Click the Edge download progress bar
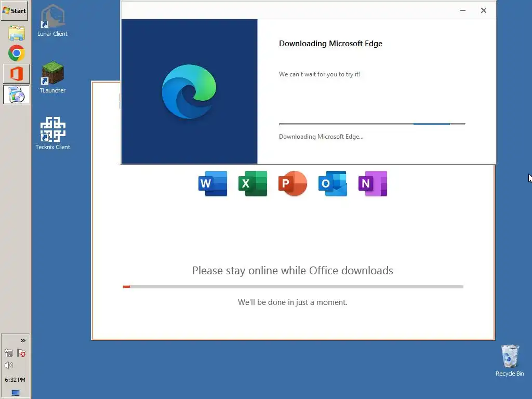Screen dimensions: 532x399 372,124
